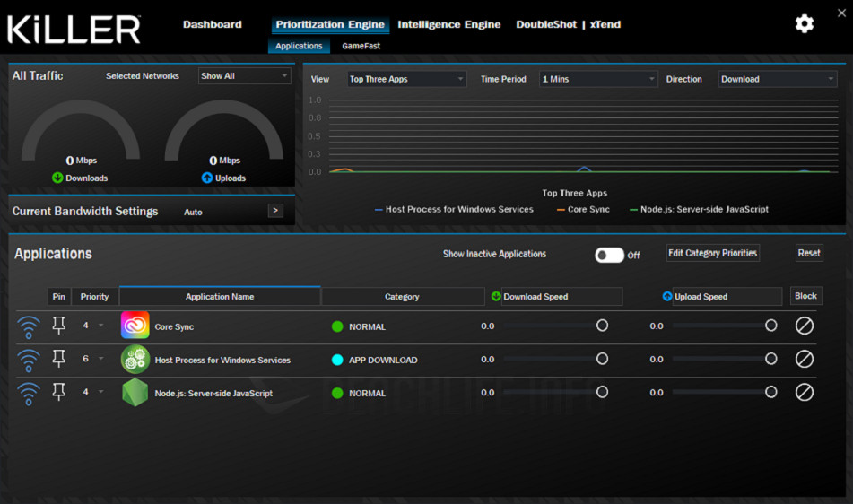853x504 pixels.
Task: Click green NORMAL dot for Node.js
Action: (337, 393)
